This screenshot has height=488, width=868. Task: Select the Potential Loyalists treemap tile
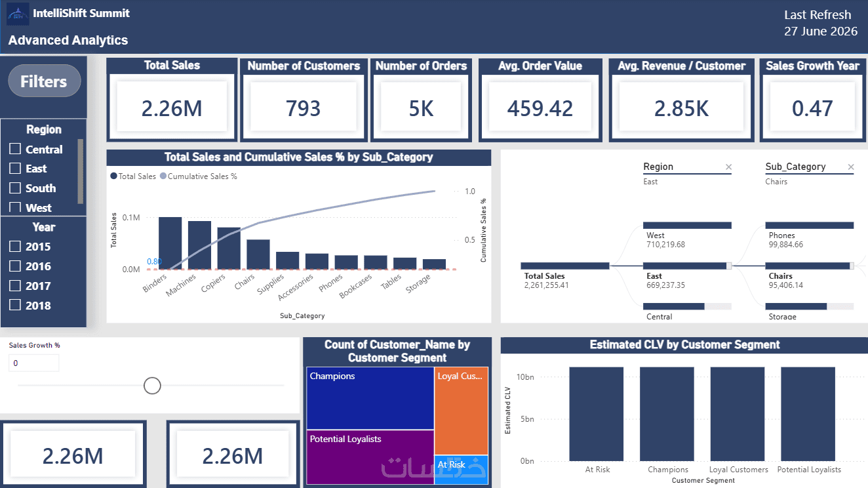pyautogui.click(x=370, y=457)
